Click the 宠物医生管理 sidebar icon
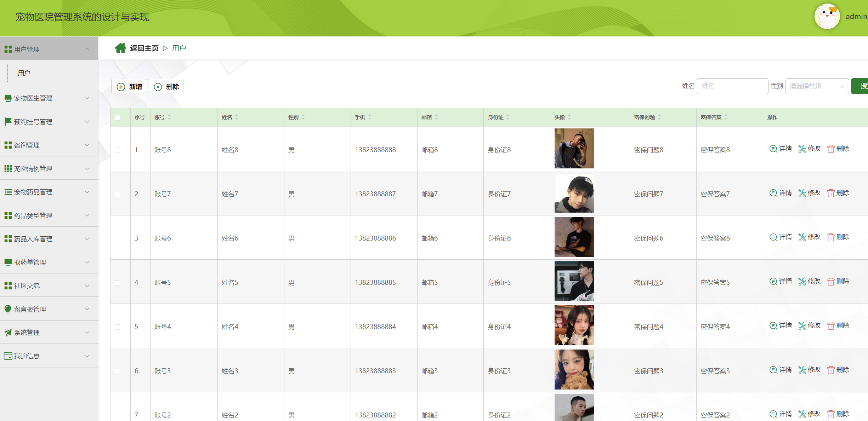 point(8,98)
